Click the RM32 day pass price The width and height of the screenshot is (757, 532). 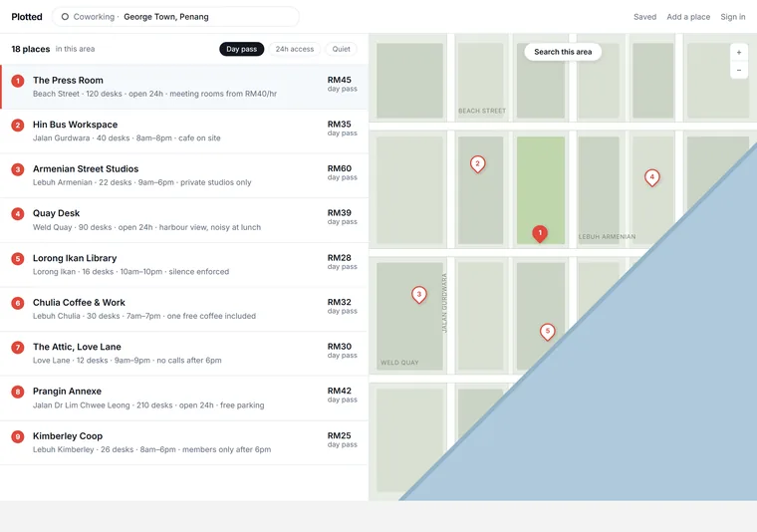click(343, 306)
